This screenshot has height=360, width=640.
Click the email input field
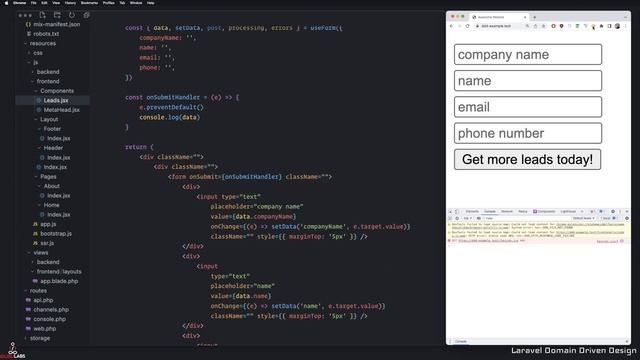528,107
